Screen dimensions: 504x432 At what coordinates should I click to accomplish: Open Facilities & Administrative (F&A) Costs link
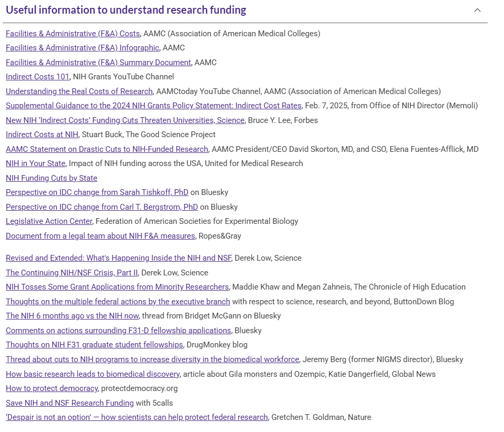[x=73, y=34]
